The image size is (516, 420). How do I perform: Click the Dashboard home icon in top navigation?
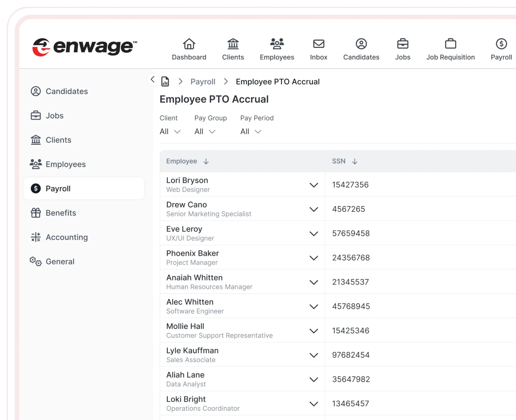pos(189,44)
